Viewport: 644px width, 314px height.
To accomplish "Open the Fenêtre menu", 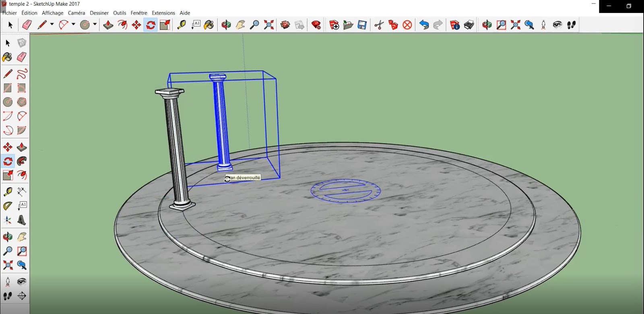I will pos(139,13).
